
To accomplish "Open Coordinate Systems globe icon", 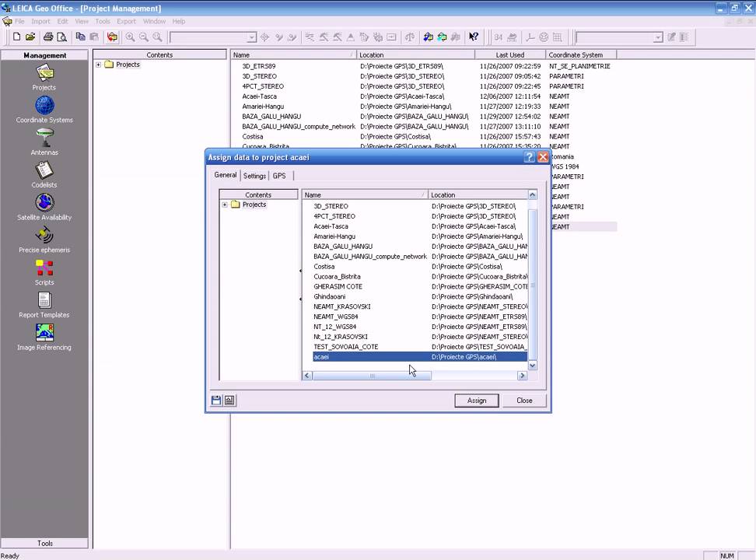I will point(44,110).
